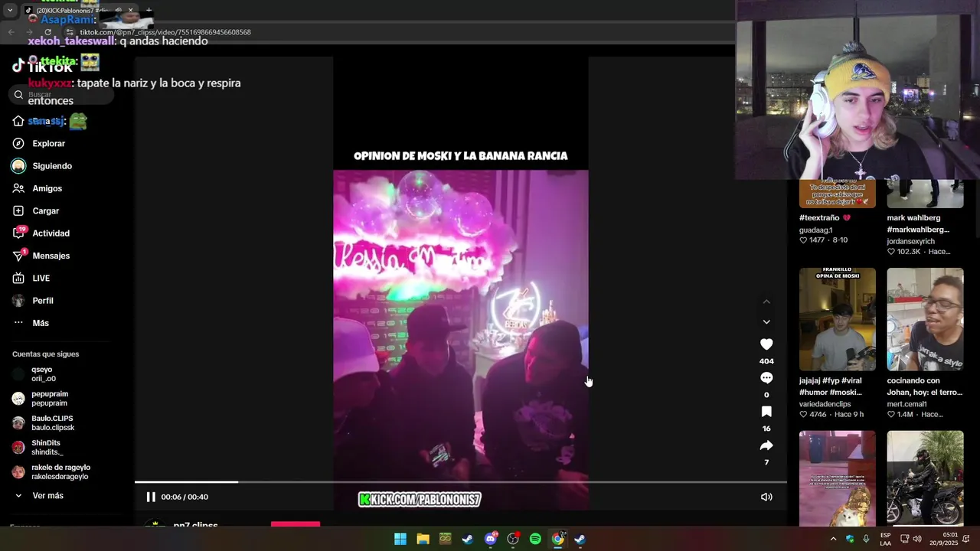980x551 pixels.
Task: Open jordansexyrich author link
Action: click(x=910, y=241)
